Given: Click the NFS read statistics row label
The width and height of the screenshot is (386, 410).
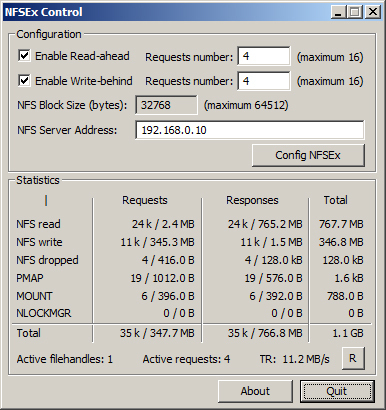Looking at the screenshot, I should 38,224.
